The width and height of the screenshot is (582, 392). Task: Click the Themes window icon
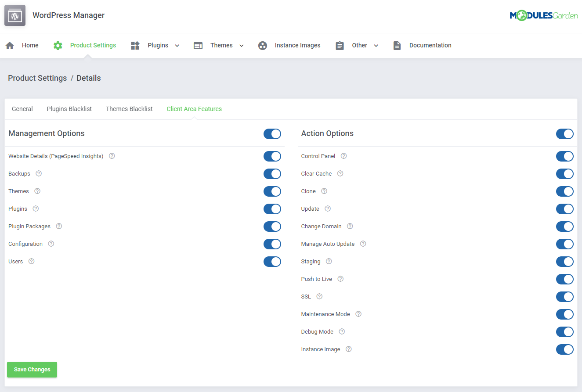(x=198, y=46)
